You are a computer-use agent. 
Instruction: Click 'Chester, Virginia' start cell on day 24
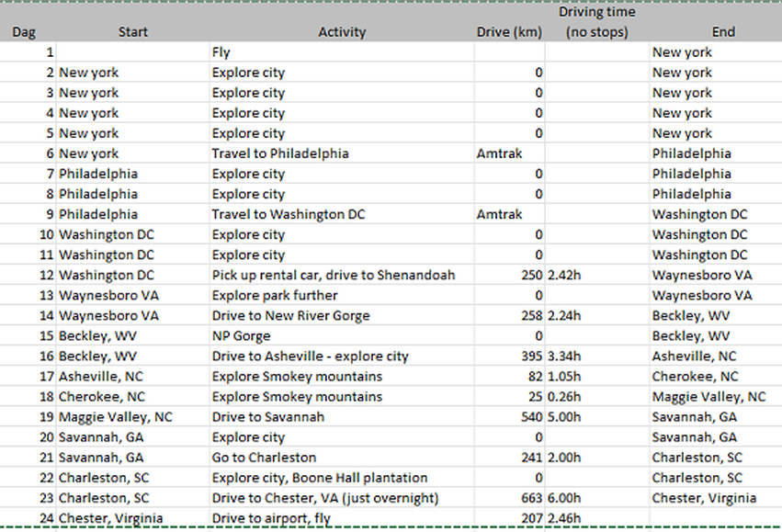pos(132,518)
